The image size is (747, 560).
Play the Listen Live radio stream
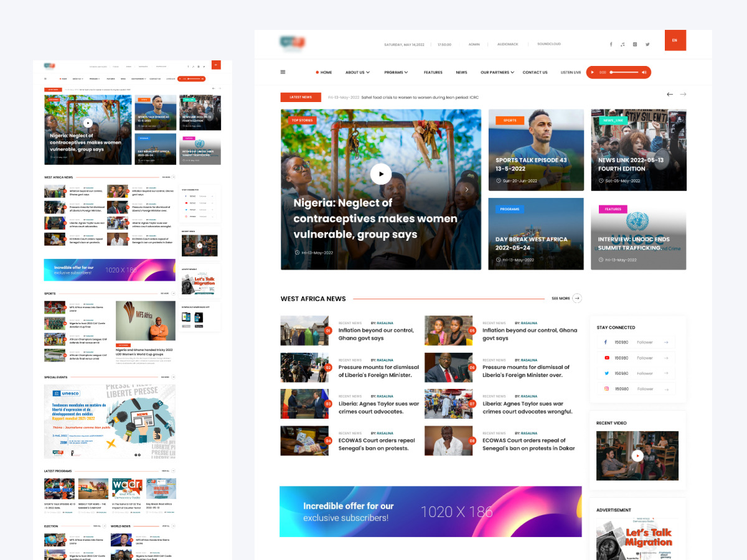click(x=593, y=72)
